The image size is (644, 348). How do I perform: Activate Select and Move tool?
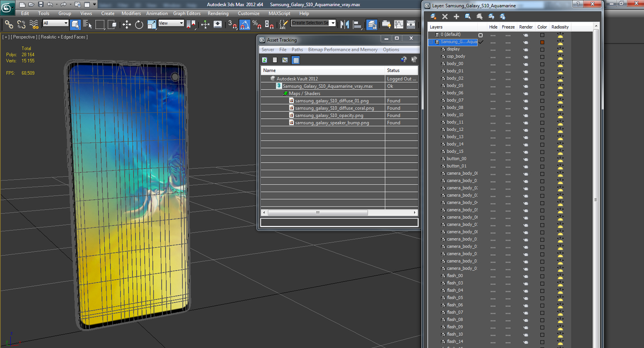click(x=127, y=24)
